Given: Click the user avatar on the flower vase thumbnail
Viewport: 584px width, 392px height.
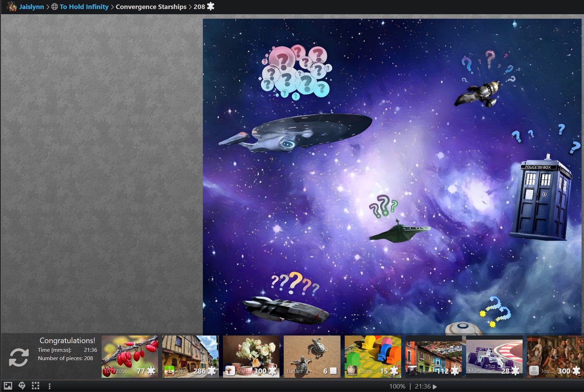Looking at the screenshot, I should (230, 371).
